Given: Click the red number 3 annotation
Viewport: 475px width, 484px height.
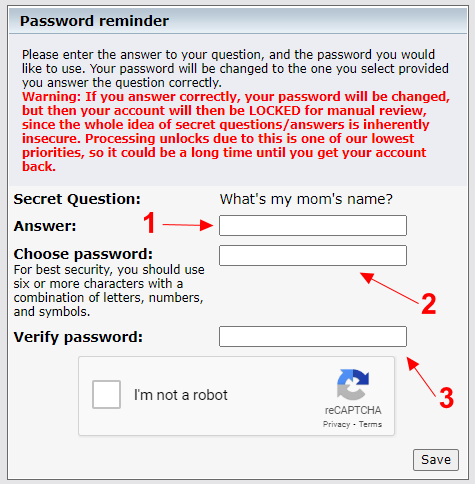Looking at the screenshot, I should 447,398.
